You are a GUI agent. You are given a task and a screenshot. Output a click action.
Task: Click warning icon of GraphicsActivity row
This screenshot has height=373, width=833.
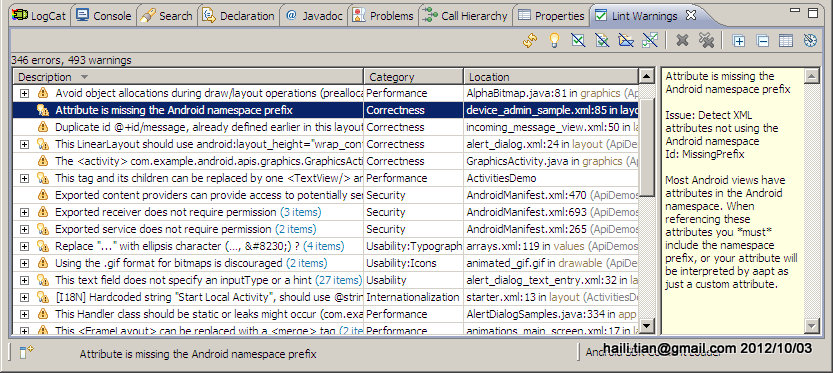tap(42, 161)
